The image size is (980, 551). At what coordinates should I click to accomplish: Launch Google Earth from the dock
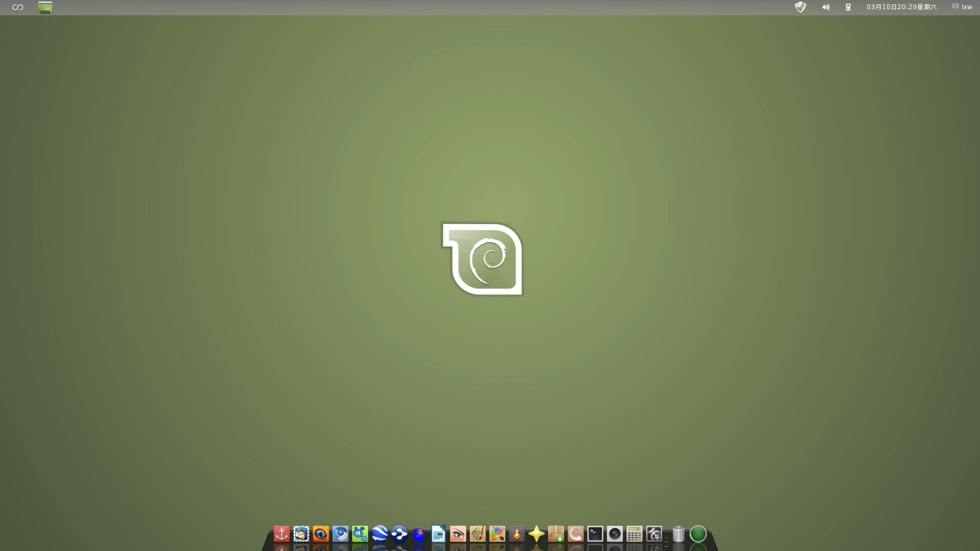coord(380,534)
